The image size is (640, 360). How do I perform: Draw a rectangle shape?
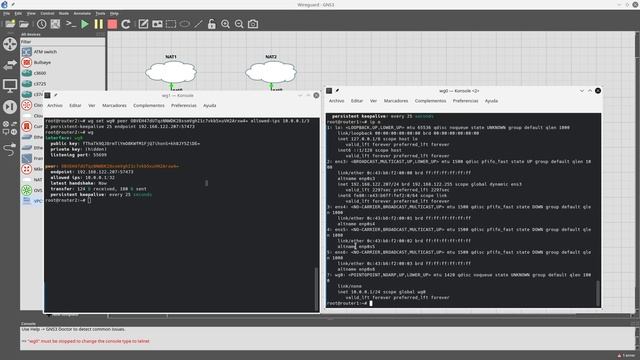coord(171,24)
